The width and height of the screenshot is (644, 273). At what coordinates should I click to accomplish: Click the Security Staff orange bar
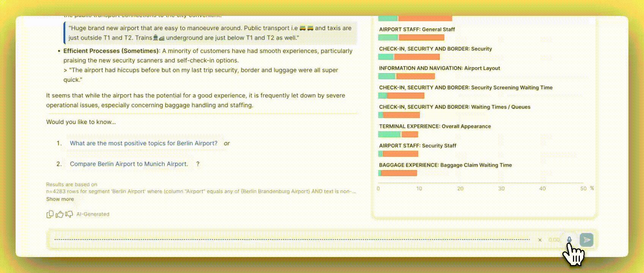[x=400, y=154]
